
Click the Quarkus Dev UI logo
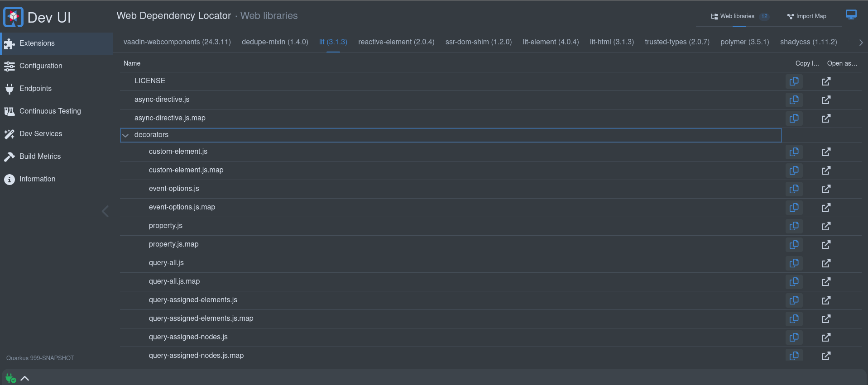pyautogui.click(x=13, y=17)
